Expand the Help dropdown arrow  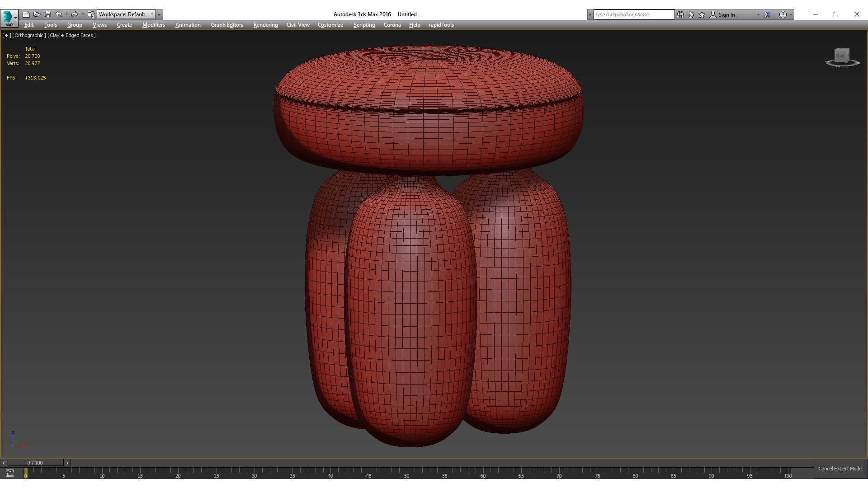pos(791,14)
